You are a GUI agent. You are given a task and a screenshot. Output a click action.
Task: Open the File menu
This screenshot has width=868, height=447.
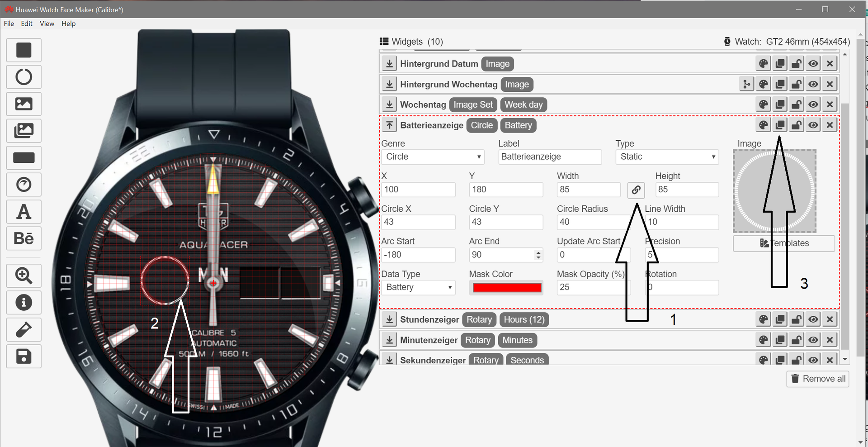[9, 24]
